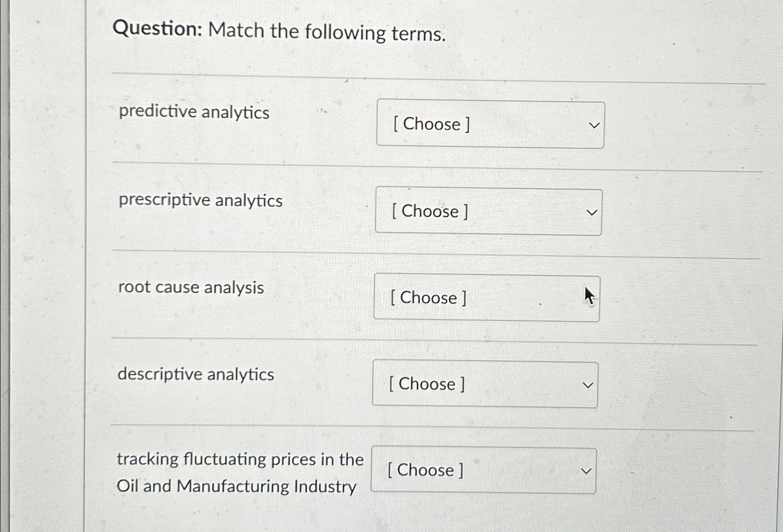The height and width of the screenshot is (532, 783).
Task: Open the tracking fluctuating prices dropdown
Action: tap(483, 470)
